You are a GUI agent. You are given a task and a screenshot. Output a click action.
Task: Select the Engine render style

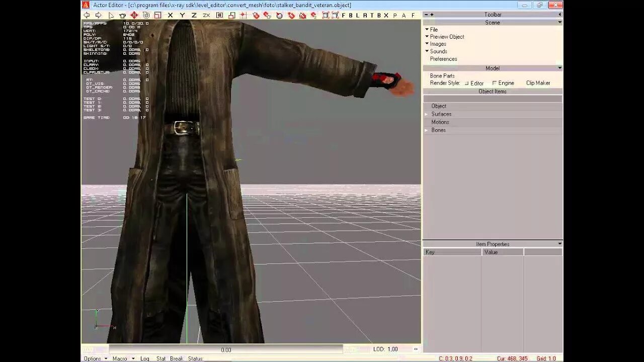(x=503, y=83)
